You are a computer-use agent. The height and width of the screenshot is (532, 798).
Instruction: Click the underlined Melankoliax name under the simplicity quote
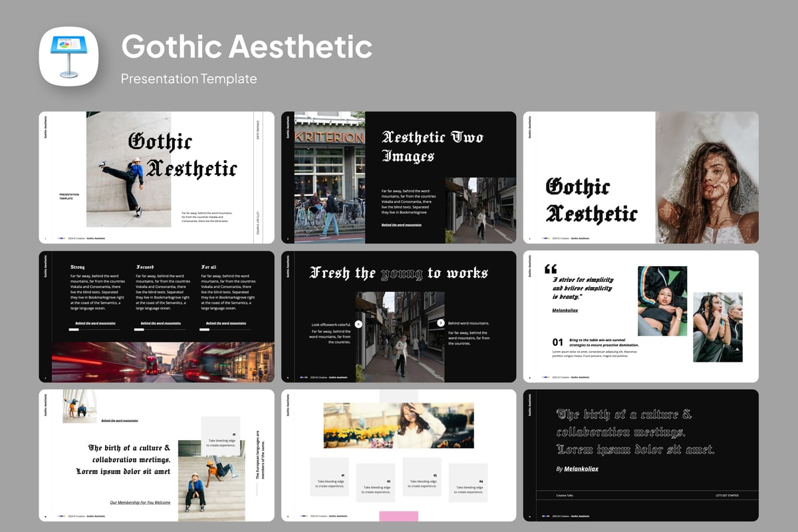click(565, 310)
